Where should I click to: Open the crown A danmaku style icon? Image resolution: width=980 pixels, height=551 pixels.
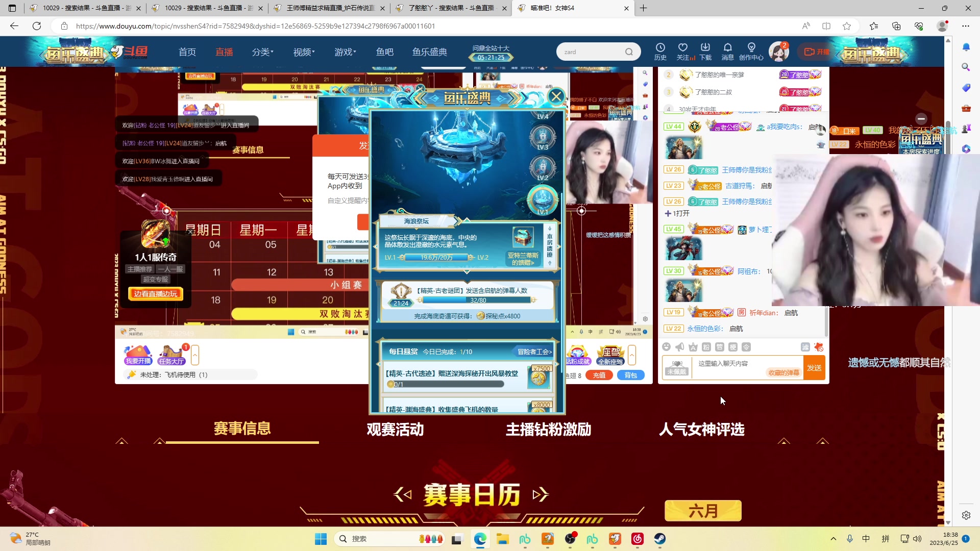pos(693,347)
